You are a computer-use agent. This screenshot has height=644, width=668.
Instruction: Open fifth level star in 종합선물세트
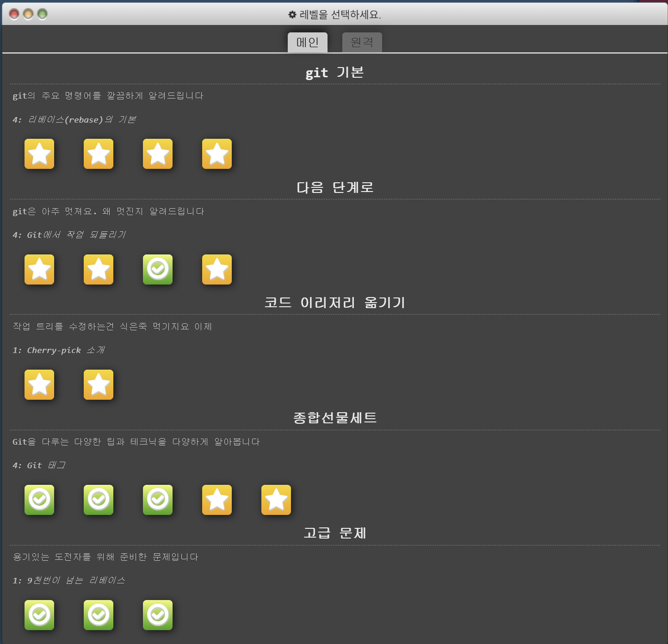pos(276,500)
